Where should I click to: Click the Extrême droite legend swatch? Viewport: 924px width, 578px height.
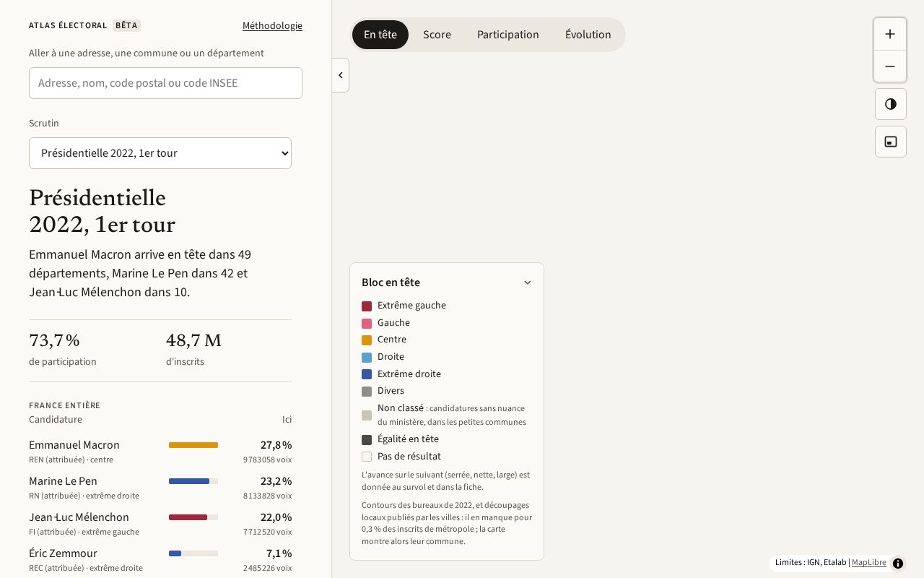tap(367, 374)
